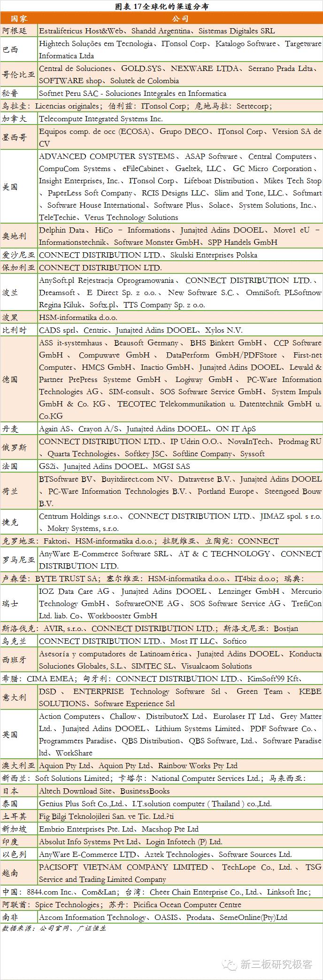Click the 泰国 country cell
This screenshot has width=323, height=980.
pos(19,803)
